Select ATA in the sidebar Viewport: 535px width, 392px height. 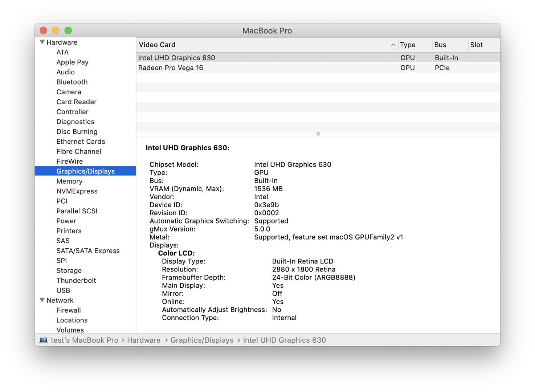pos(62,52)
